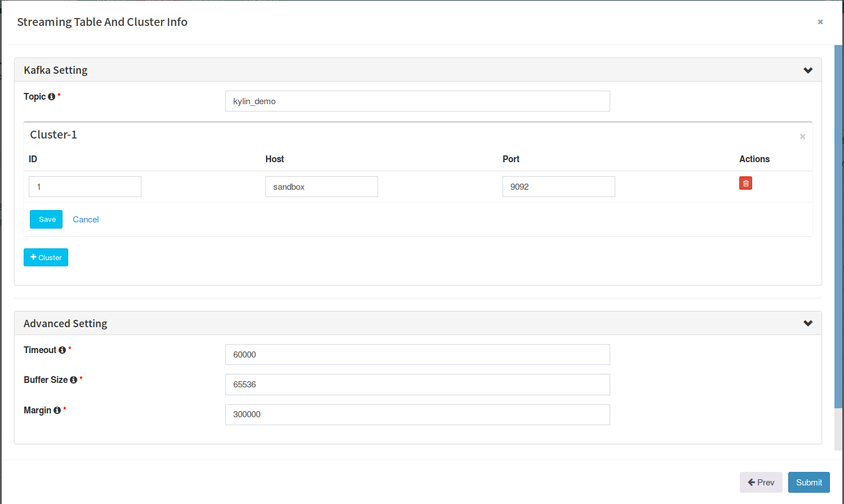Viewport: 844px width, 504px height.
Task: Click the Timeout info icon
Action: coord(62,350)
